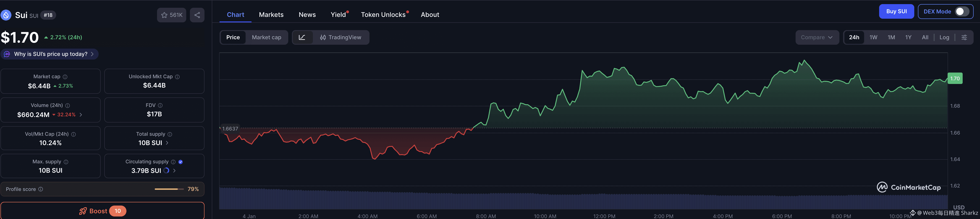The width and height of the screenshot is (980, 219).
Task: Click the FDV info icon
Action: tap(160, 105)
